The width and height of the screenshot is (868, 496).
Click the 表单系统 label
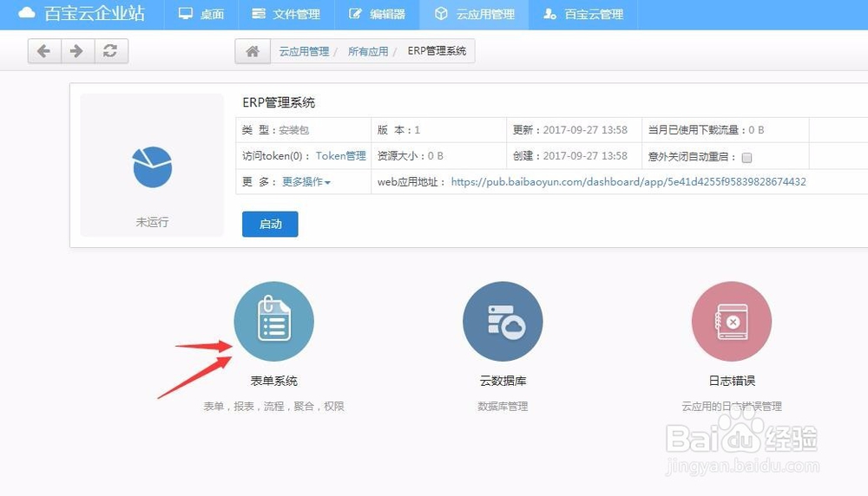[x=273, y=381]
